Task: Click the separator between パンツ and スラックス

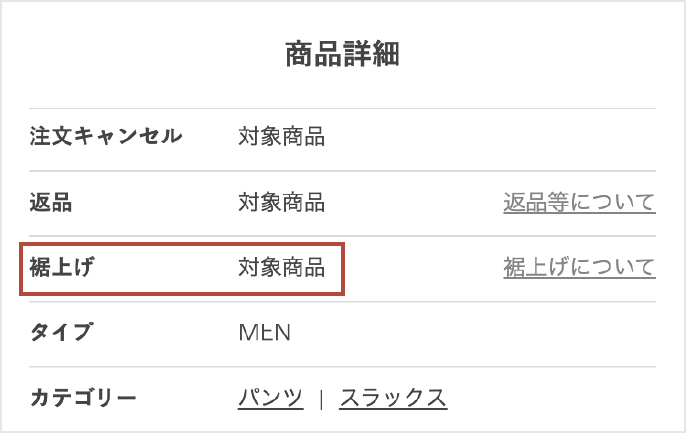Action: 321,398
